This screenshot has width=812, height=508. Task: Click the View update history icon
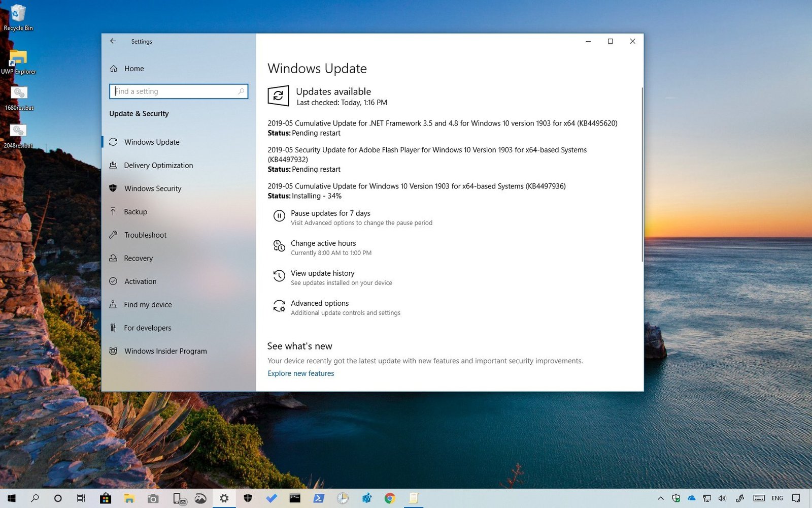279,276
